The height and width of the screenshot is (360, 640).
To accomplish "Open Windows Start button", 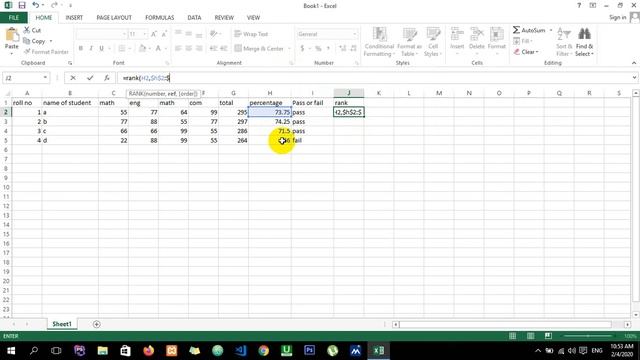I will click(x=11, y=351).
